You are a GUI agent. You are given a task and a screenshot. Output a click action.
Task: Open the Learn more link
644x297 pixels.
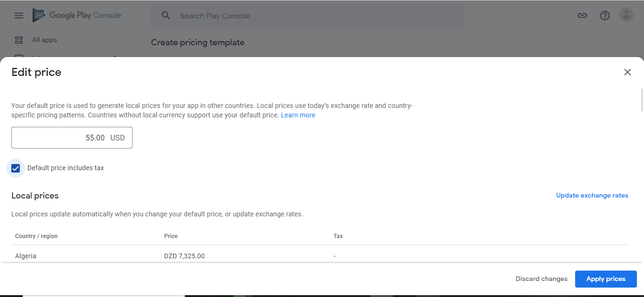coord(298,115)
